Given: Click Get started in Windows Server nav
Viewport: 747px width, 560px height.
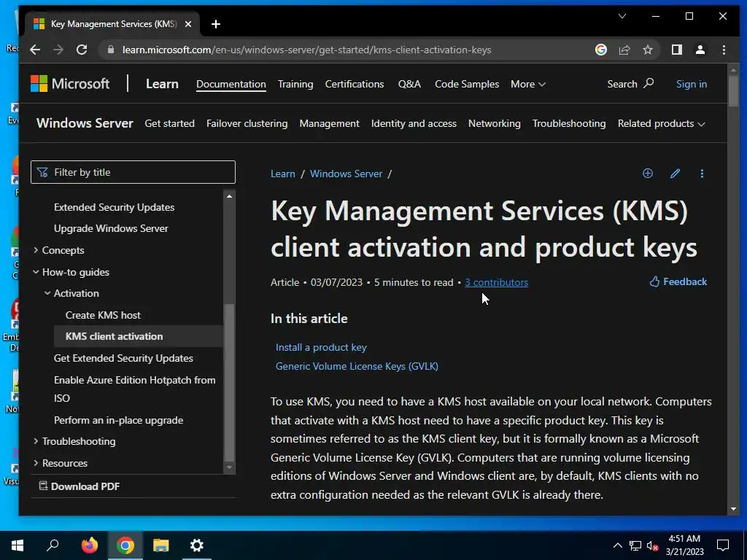Looking at the screenshot, I should [169, 123].
